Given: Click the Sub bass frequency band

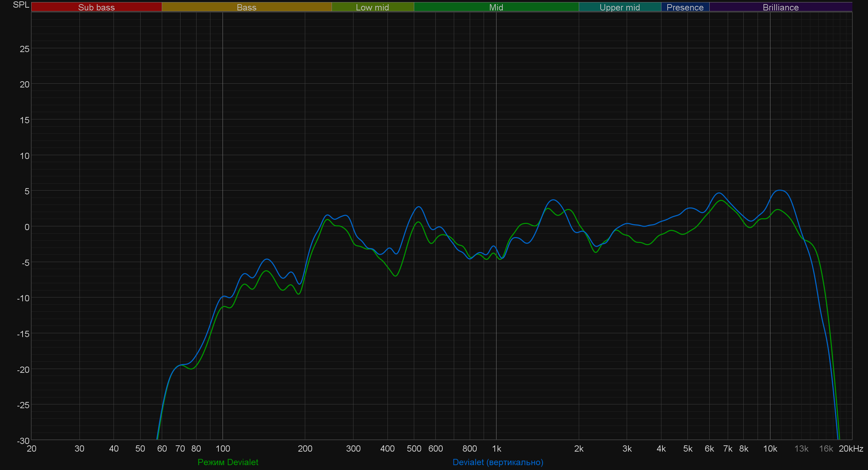Looking at the screenshot, I should coord(96,7).
